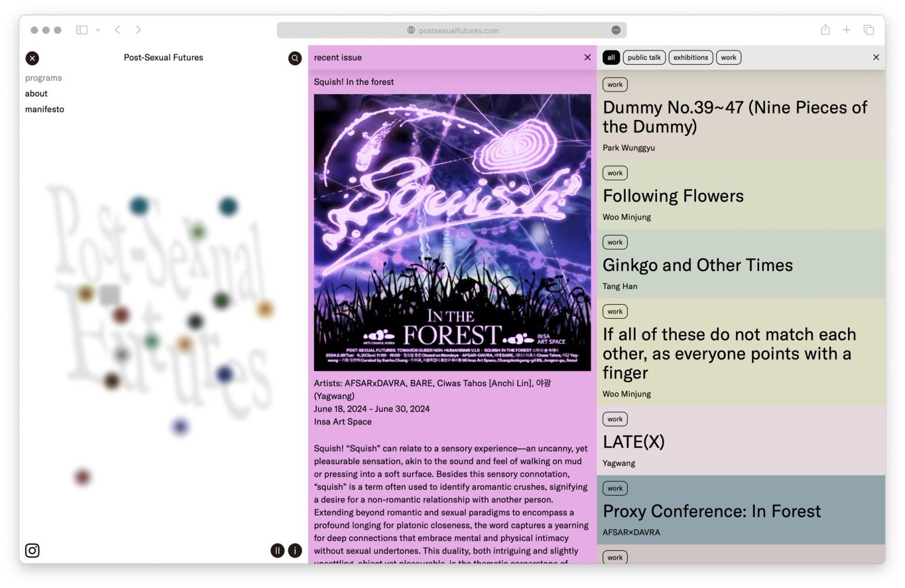Open the about menu item
Screen dimensions: 905x588
pyautogui.click(x=36, y=93)
